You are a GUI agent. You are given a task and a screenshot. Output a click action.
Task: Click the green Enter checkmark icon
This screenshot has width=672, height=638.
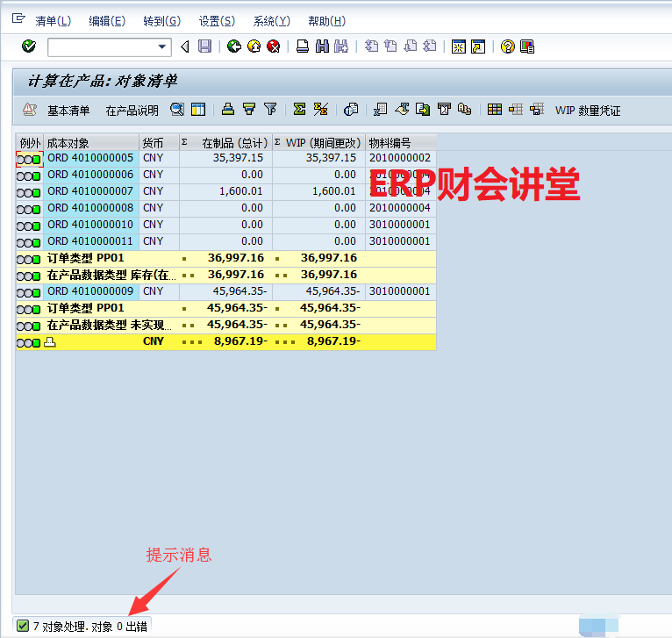pos(28,47)
